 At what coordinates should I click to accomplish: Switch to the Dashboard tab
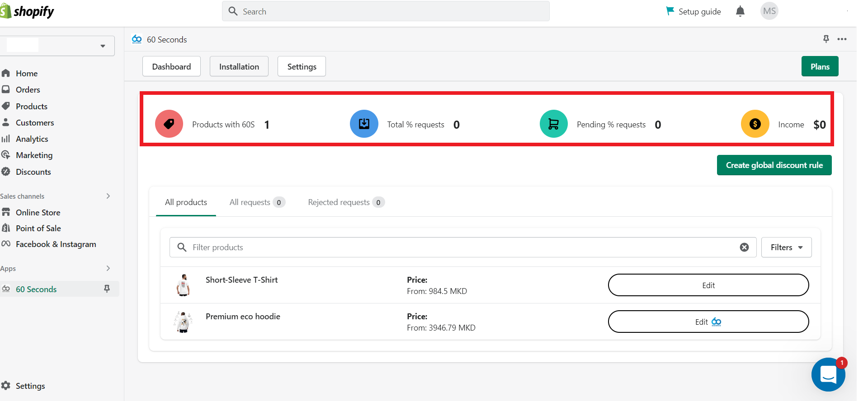(171, 67)
